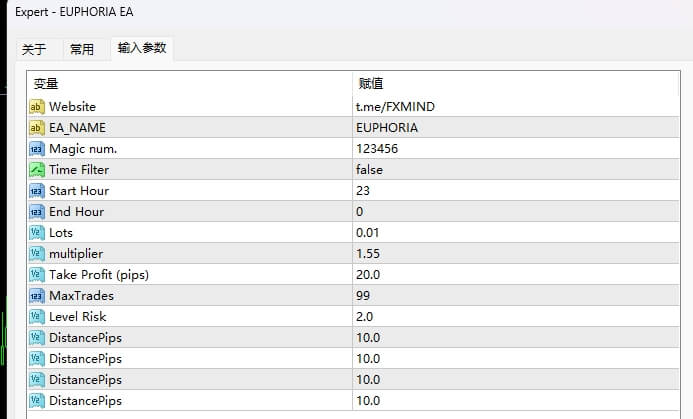Click the multiplier double type icon
Viewport: 693px width, 419px height.
coord(37,254)
